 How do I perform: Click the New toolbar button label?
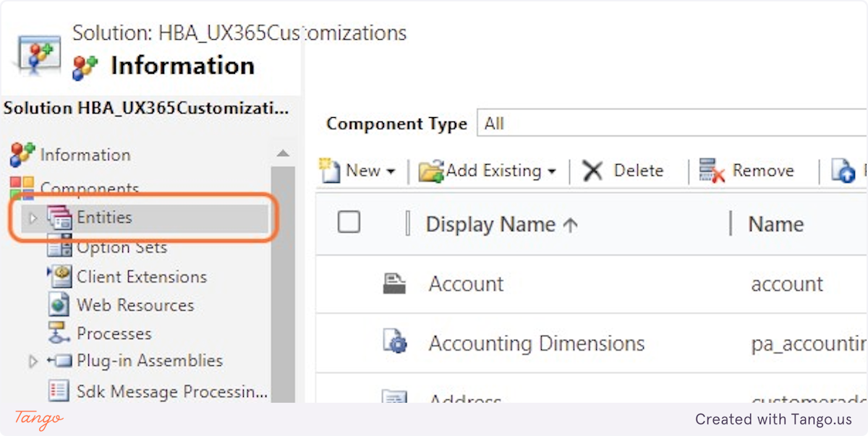[363, 171]
